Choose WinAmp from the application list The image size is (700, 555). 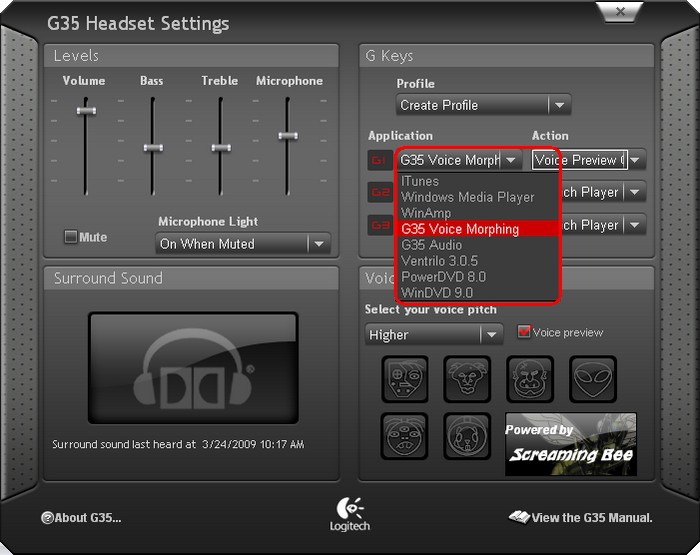click(x=477, y=213)
